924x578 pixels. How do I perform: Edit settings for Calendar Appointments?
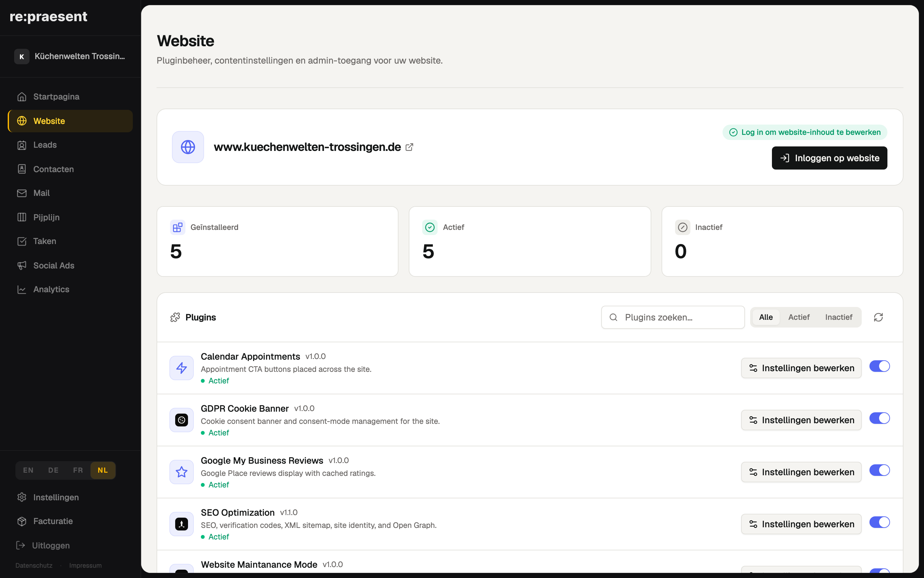(801, 368)
